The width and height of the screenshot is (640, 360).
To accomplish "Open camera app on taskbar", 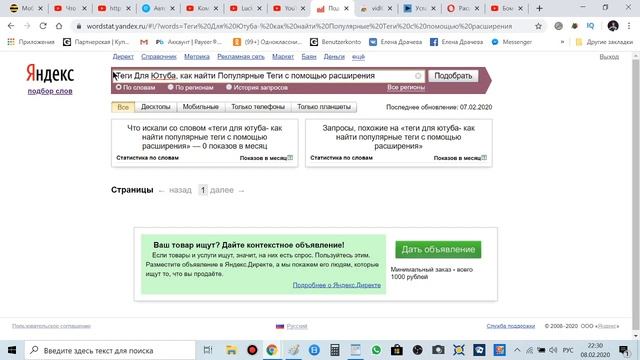I will tap(438, 350).
